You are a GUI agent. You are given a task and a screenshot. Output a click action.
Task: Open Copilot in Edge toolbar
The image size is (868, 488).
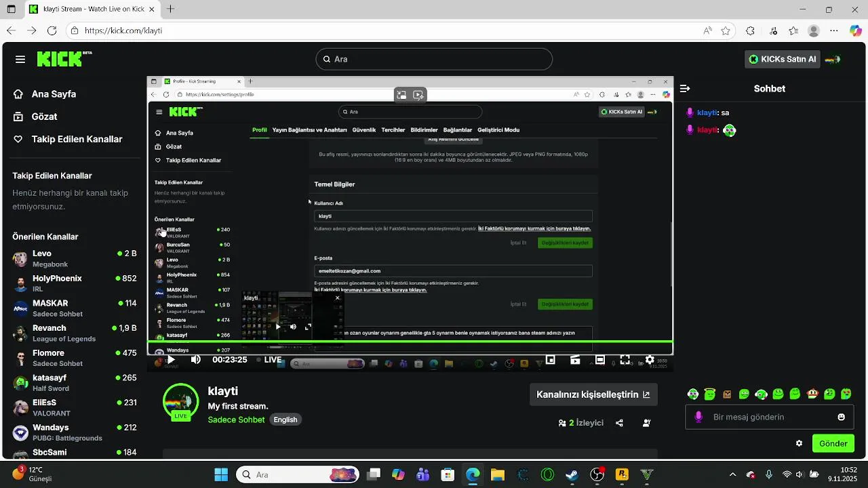click(x=855, y=30)
